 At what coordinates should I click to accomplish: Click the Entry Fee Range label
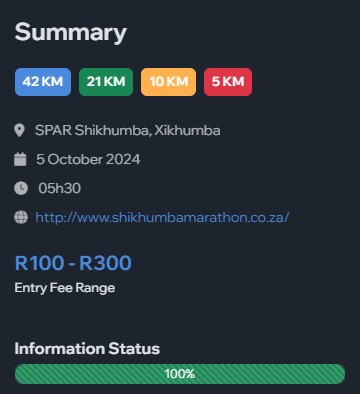[65, 288]
